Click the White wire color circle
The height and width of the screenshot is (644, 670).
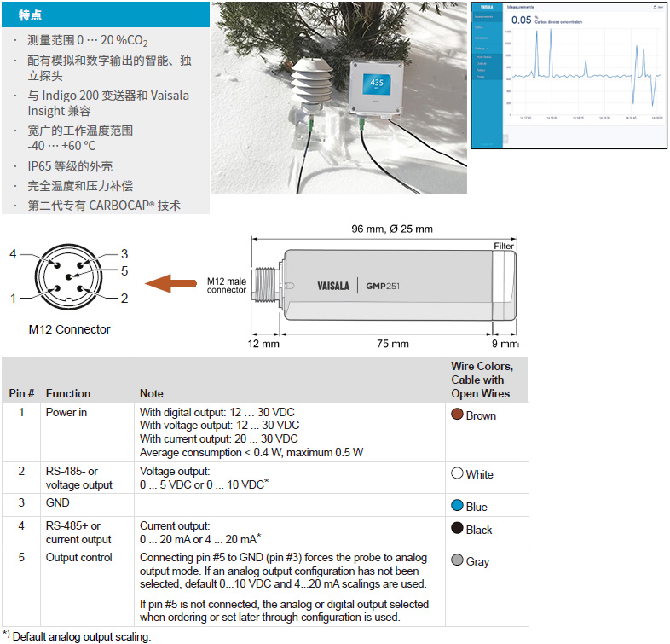[x=457, y=473]
